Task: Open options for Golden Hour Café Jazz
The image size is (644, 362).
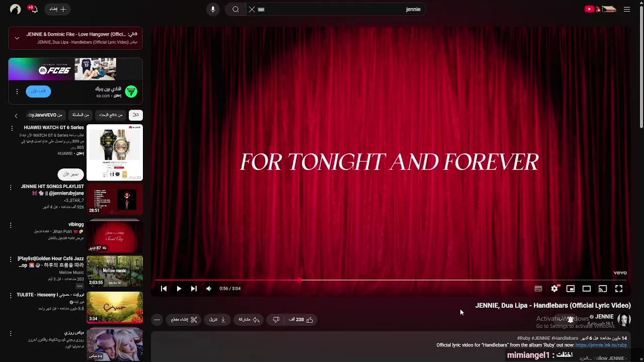Action: 11,259
